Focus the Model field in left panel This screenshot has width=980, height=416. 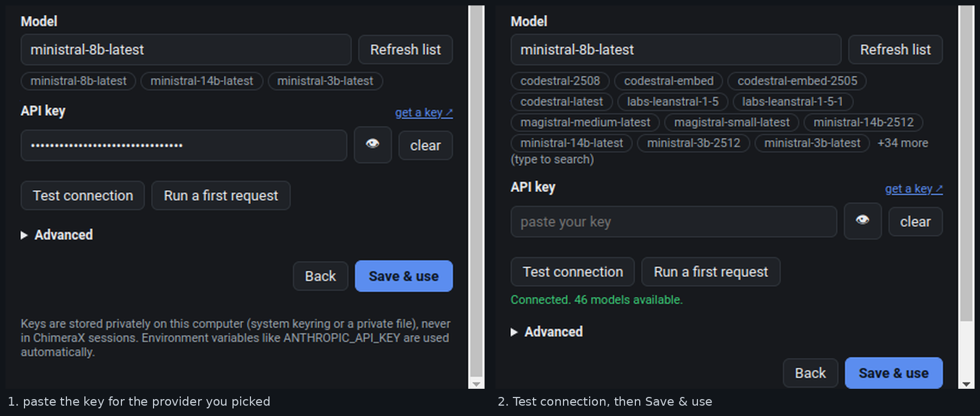click(186, 50)
